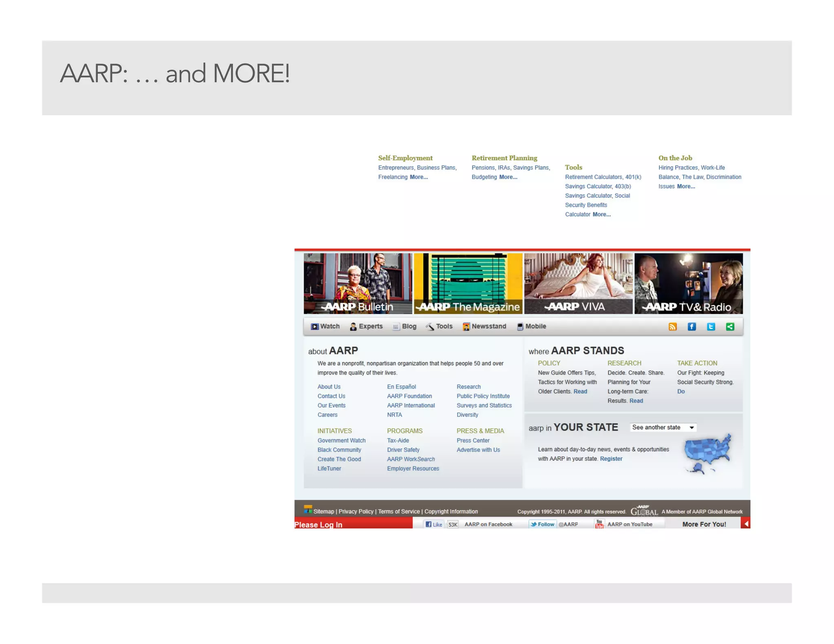Open the See another state dropdown
This screenshot has height=644, width=834.
coord(663,427)
